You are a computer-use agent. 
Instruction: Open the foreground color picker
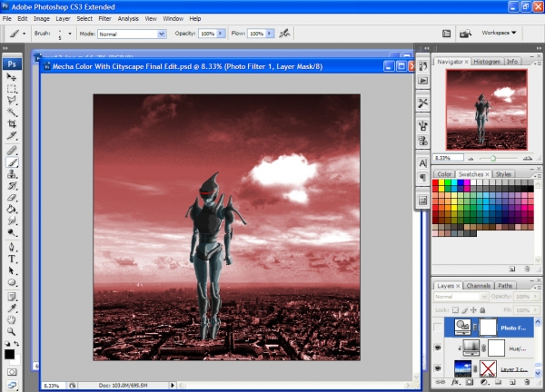click(x=9, y=354)
